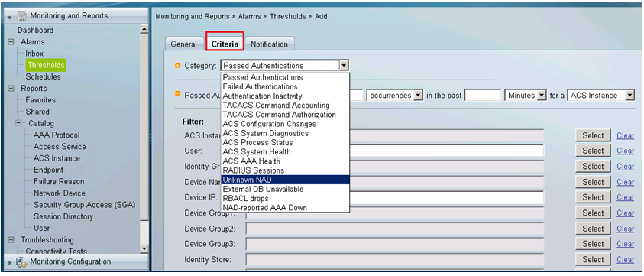Click Select button for User filter

[593, 151]
